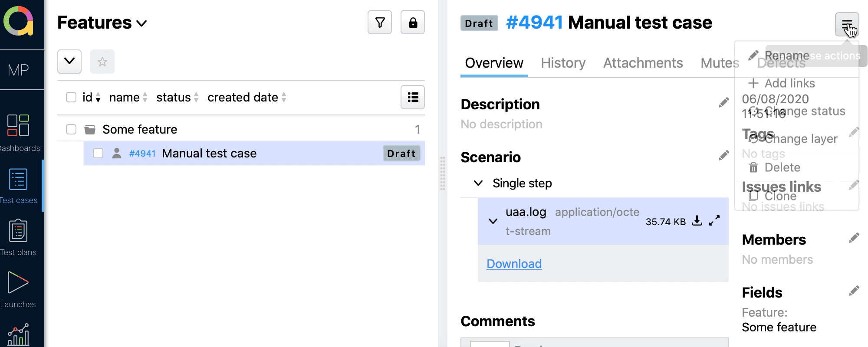Select all test cases header checkbox

pos(71,97)
